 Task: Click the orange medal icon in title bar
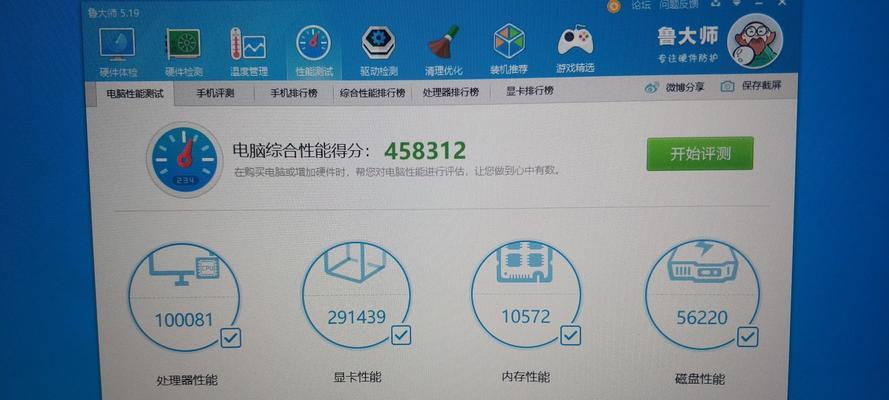coord(613,6)
